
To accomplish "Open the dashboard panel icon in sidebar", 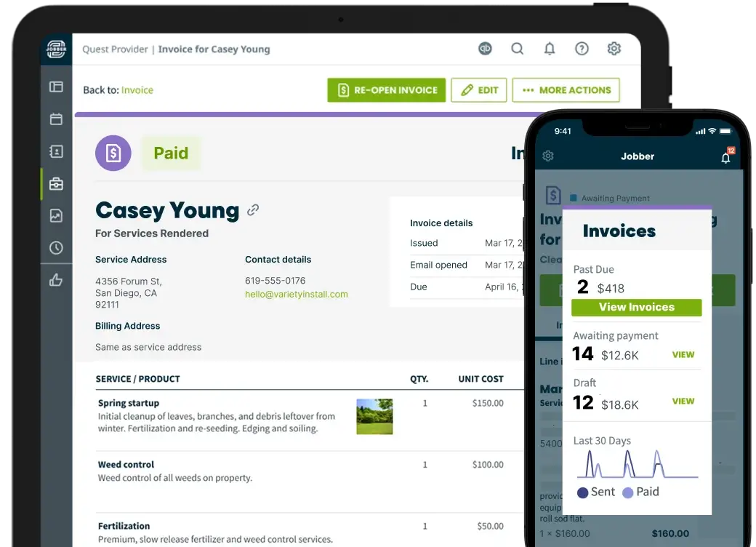I will pos(56,87).
